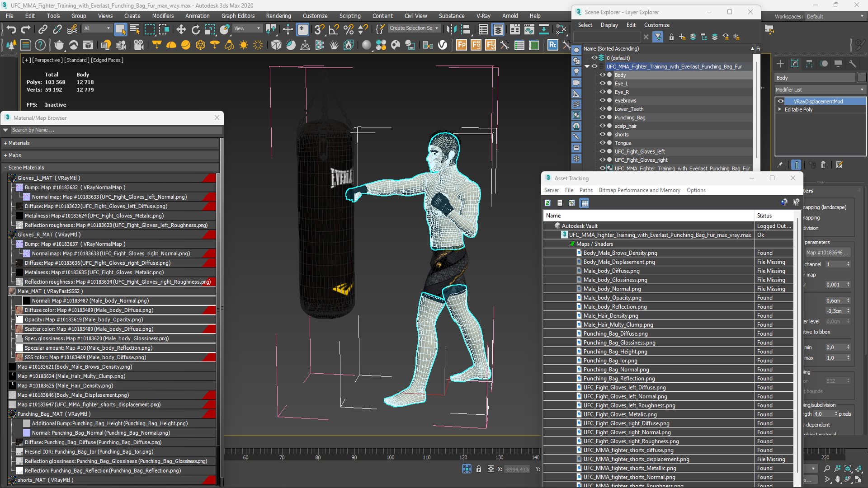Expand the Maps group in Material/Map Browser

pos(6,155)
